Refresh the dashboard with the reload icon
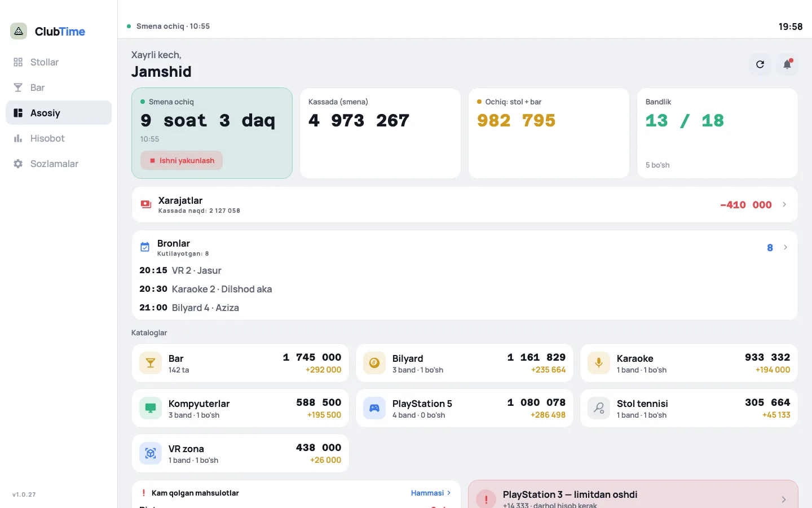Image resolution: width=812 pixels, height=508 pixels. tap(760, 64)
